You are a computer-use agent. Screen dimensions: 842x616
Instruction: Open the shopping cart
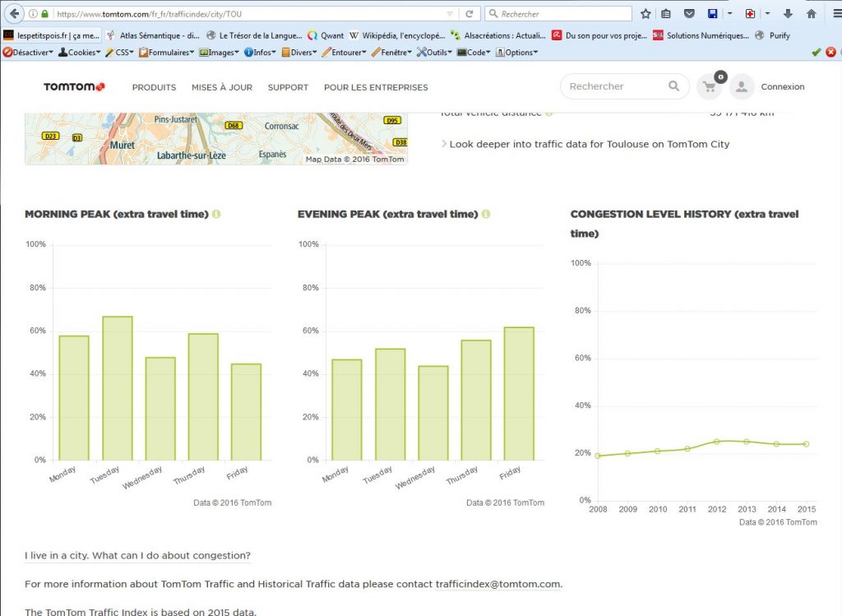click(x=709, y=86)
